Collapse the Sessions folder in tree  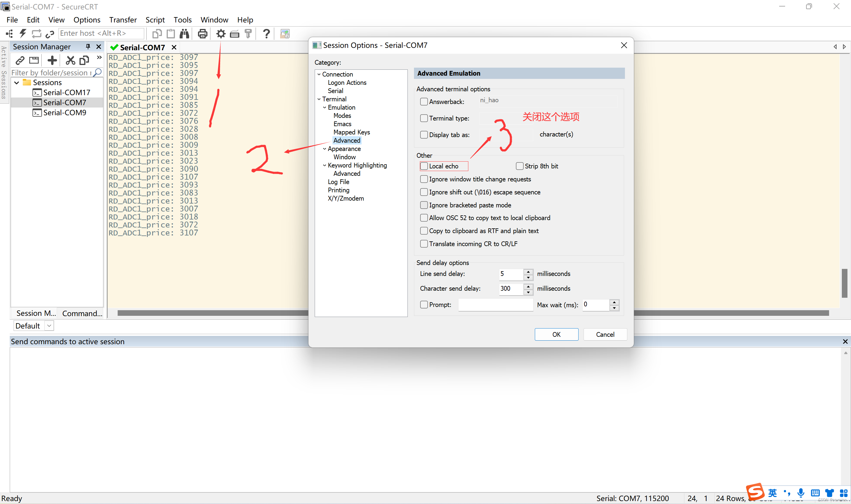click(17, 82)
